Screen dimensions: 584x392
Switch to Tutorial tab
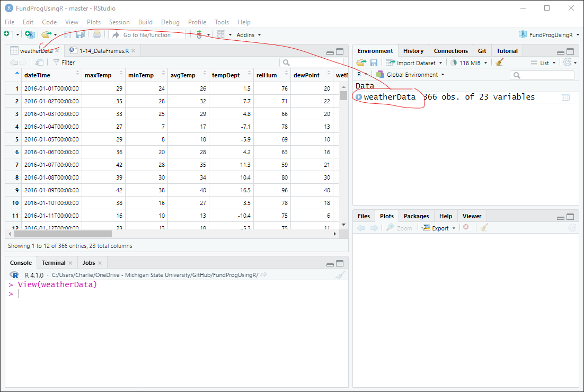click(x=507, y=51)
